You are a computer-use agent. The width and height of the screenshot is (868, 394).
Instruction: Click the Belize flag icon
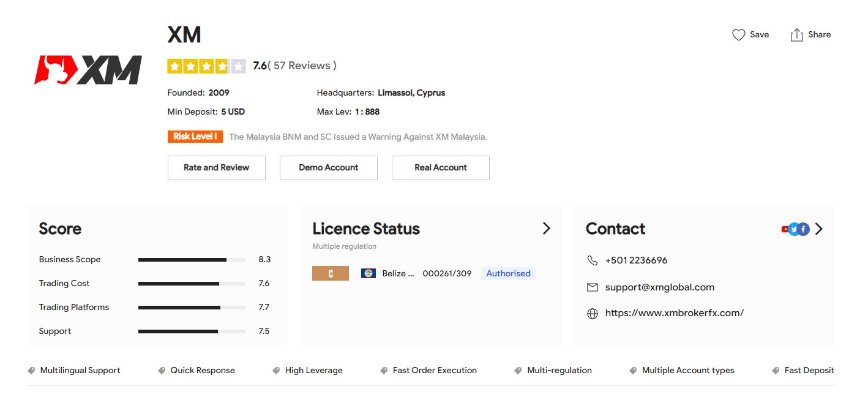click(368, 273)
